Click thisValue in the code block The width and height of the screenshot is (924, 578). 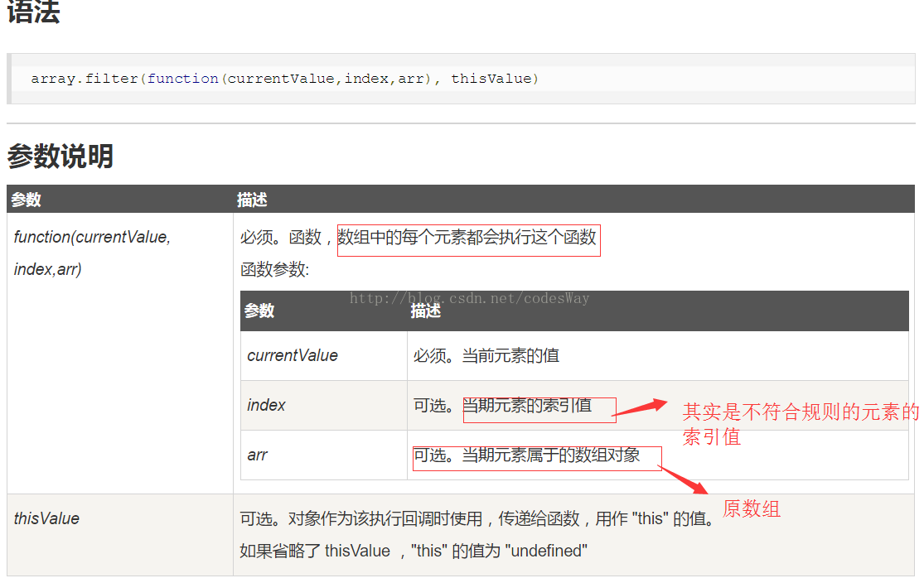(491, 79)
